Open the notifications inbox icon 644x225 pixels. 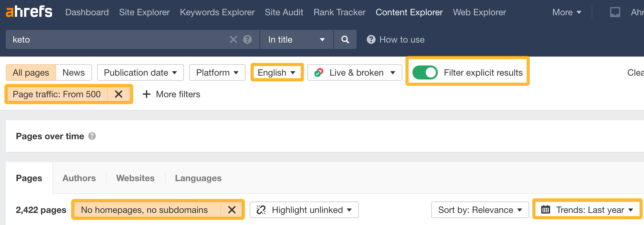[x=615, y=12]
